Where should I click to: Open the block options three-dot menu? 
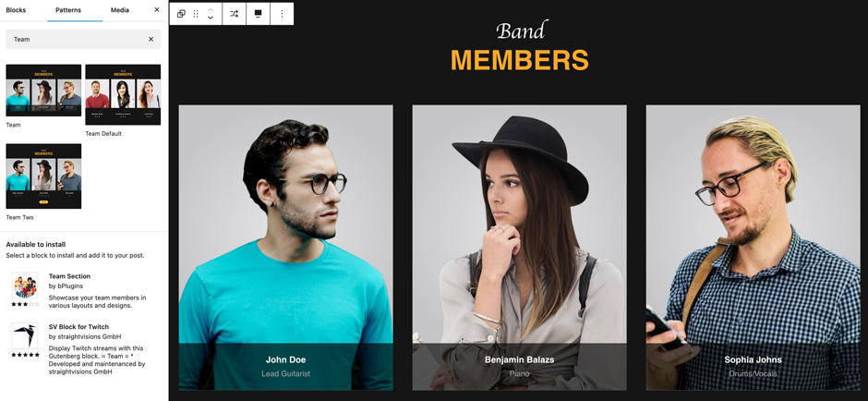click(x=282, y=14)
